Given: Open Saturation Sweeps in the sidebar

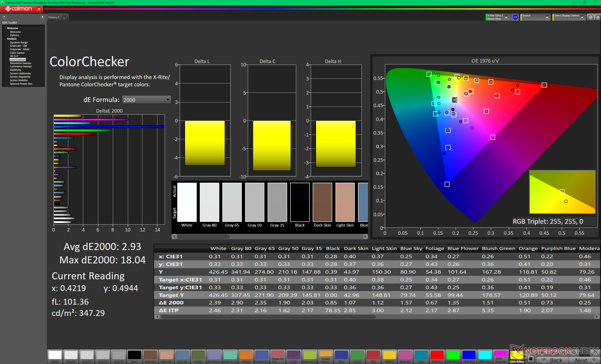Looking at the screenshot, I should tap(20, 63).
